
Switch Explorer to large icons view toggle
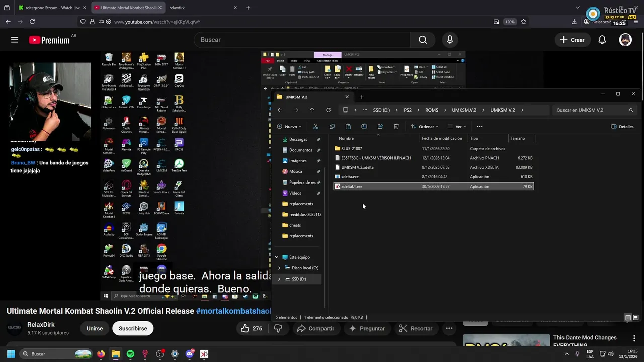pos(636,318)
